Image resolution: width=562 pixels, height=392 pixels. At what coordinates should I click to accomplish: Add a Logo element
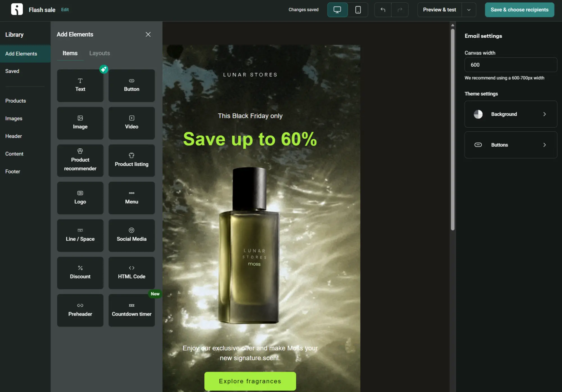(80, 198)
